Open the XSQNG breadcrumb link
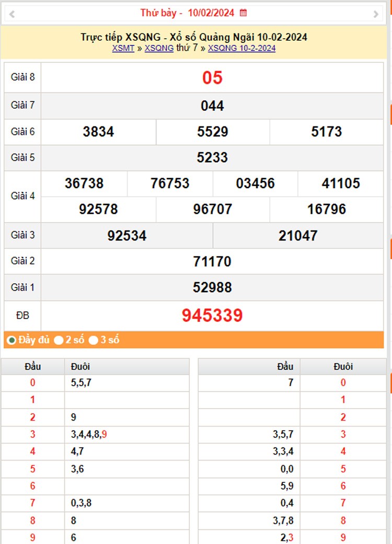Viewport: 392px width, 544px height. coord(159,48)
